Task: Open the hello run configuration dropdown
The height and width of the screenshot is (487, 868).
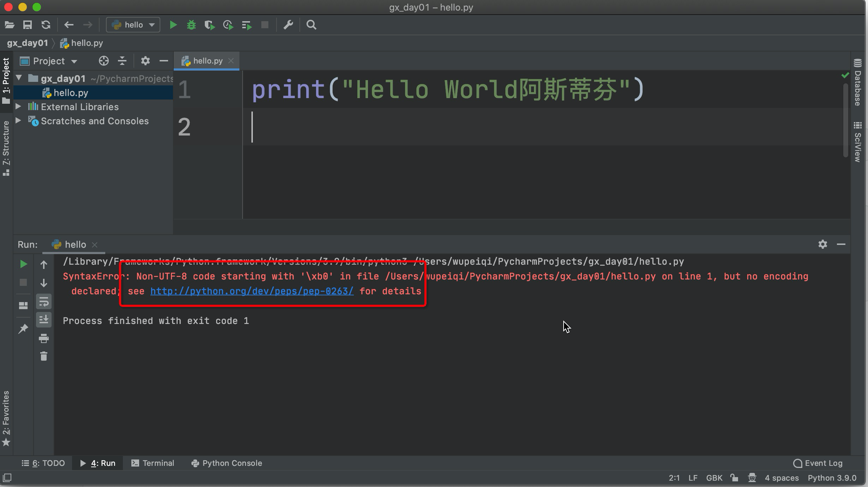Action: coord(133,25)
